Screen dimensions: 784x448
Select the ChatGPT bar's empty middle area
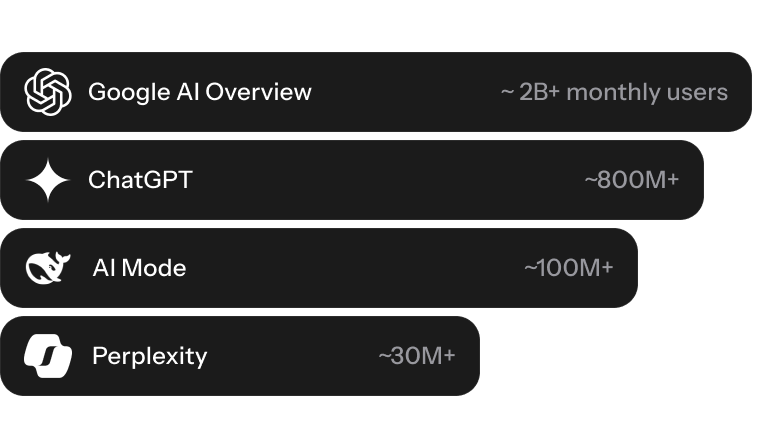coord(390,180)
